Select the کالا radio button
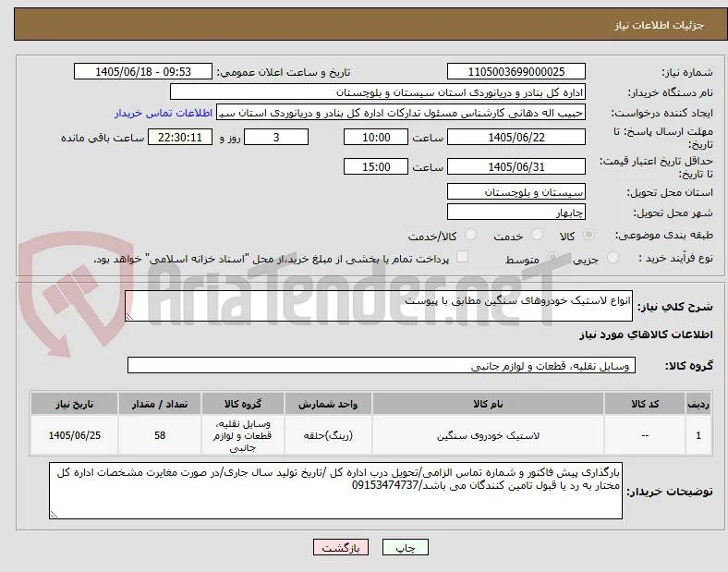This screenshot has height=572, width=728. coord(588,235)
